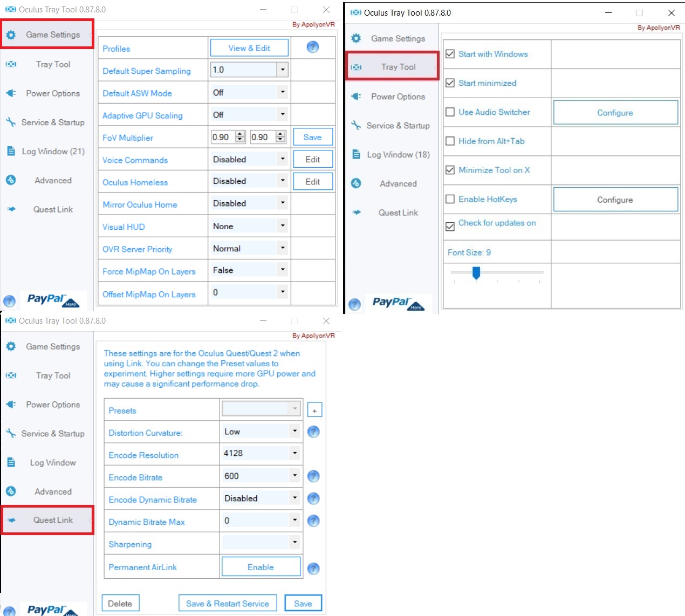The width and height of the screenshot is (685, 616).
Task: Click the Game Settings gear icon in the bottom window
Action: point(11,346)
